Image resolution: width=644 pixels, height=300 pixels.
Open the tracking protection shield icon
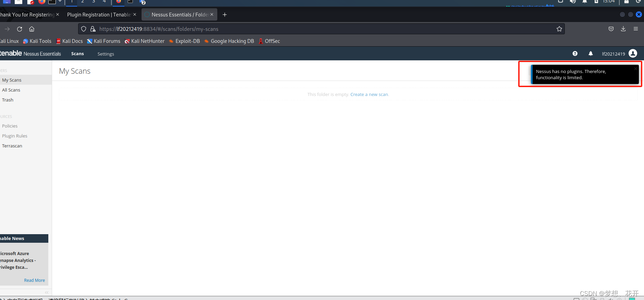[84, 29]
